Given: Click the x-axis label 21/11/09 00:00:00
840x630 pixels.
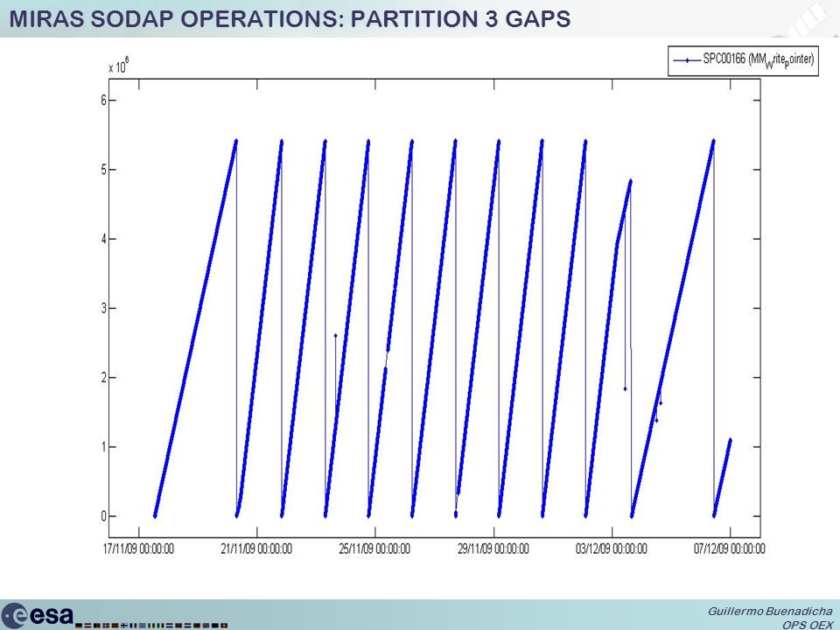Looking at the screenshot, I should click(x=256, y=549).
